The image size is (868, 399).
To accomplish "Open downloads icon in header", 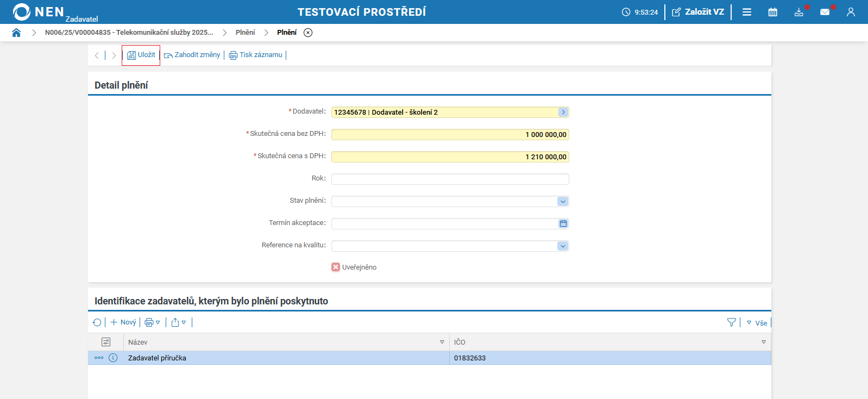I will point(798,12).
